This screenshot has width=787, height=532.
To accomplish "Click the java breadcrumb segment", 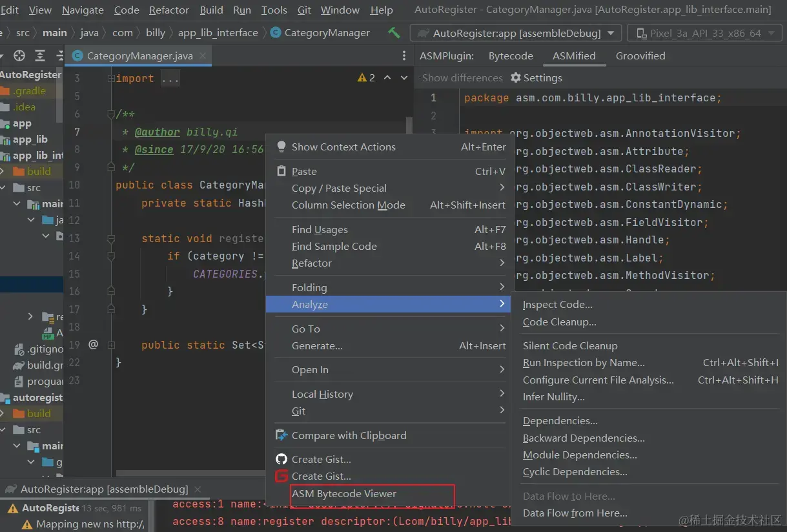I will 90,32.
